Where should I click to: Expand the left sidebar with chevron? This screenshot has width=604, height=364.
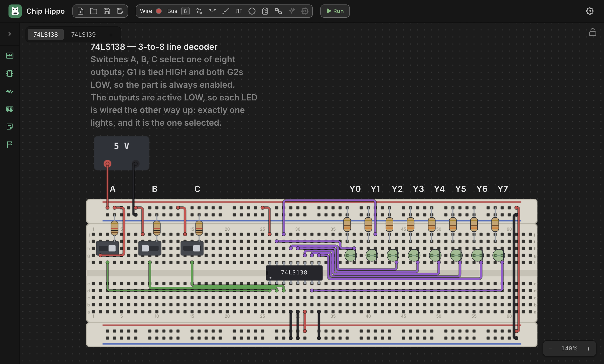tap(10, 34)
